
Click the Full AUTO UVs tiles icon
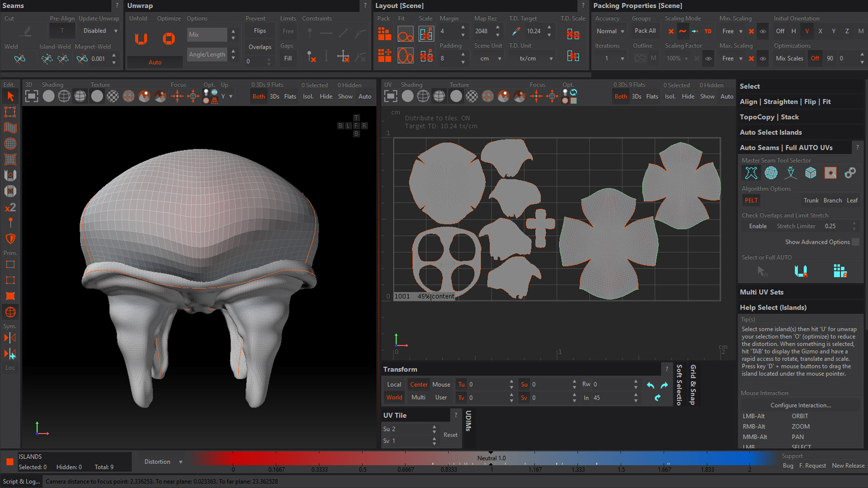coord(840,271)
